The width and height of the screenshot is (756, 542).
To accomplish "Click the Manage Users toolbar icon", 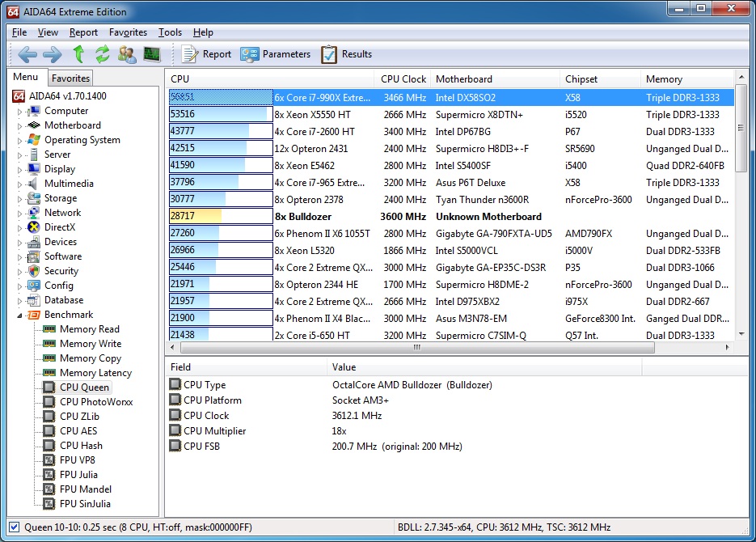I will point(127,54).
